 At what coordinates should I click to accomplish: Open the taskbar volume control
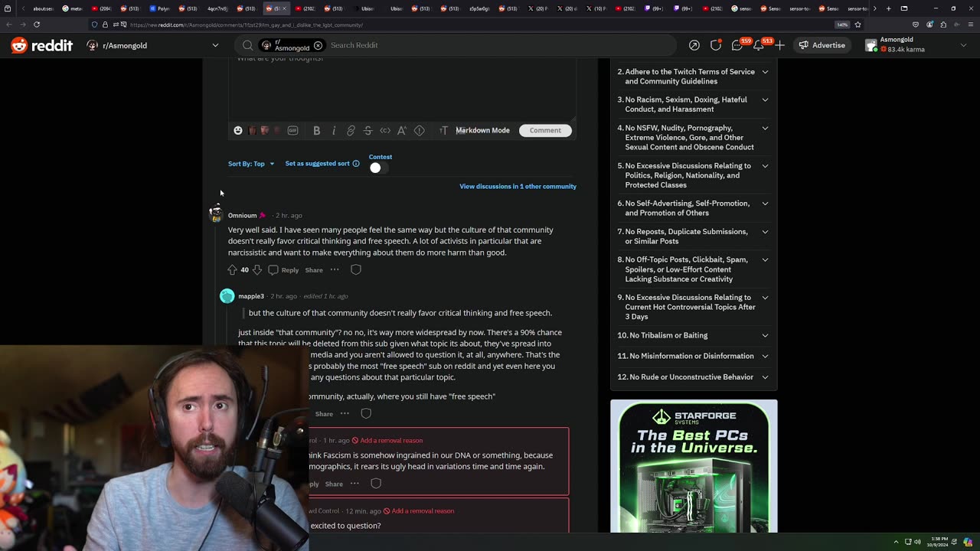pos(917,542)
